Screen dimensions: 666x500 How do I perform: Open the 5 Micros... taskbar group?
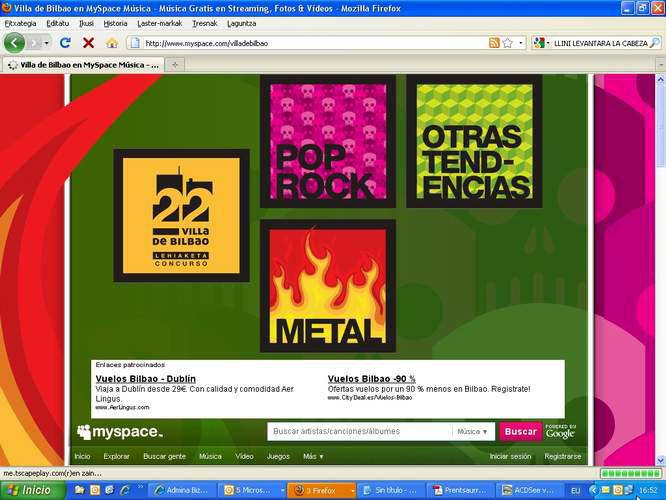[x=253, y=491]
